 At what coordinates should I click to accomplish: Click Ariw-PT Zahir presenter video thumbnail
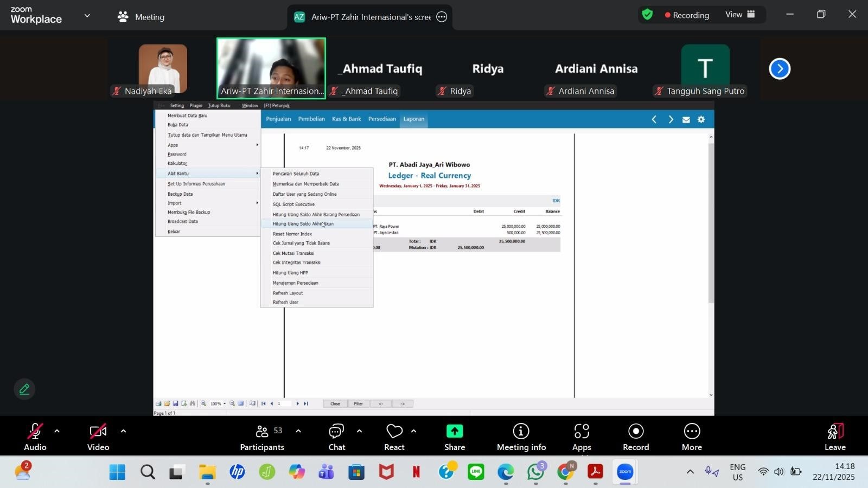click(271, 68)
